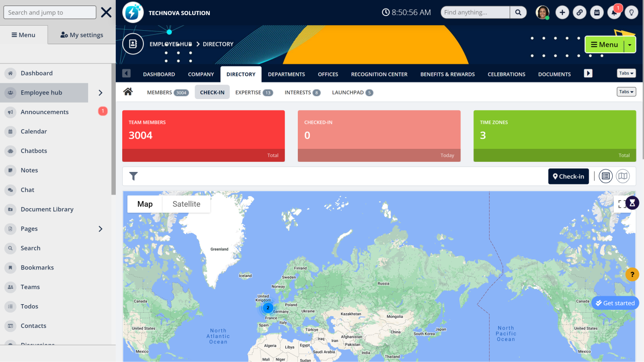Click the Get started button on the map
The image size is (644, 362).
click(x=615, y=303)
